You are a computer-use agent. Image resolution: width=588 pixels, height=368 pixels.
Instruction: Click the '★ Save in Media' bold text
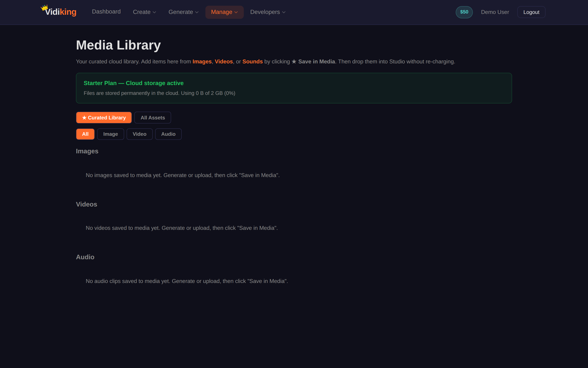(313, 62)
